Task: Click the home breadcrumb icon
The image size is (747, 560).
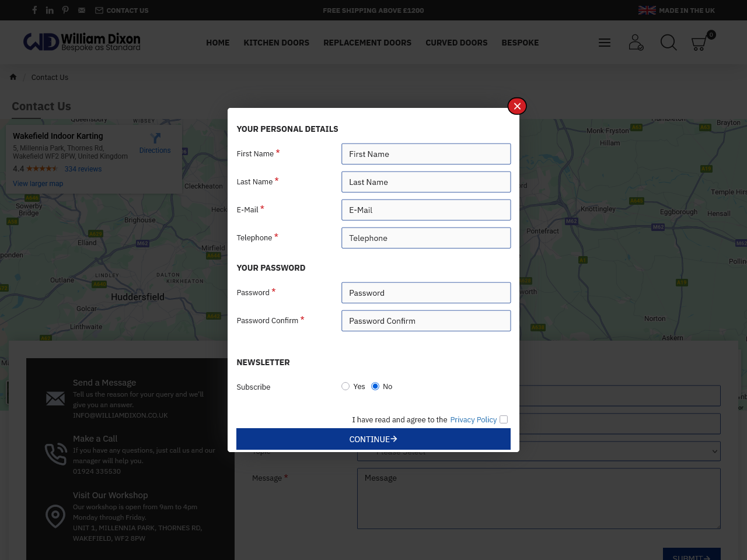Action: tap(13, 77)
